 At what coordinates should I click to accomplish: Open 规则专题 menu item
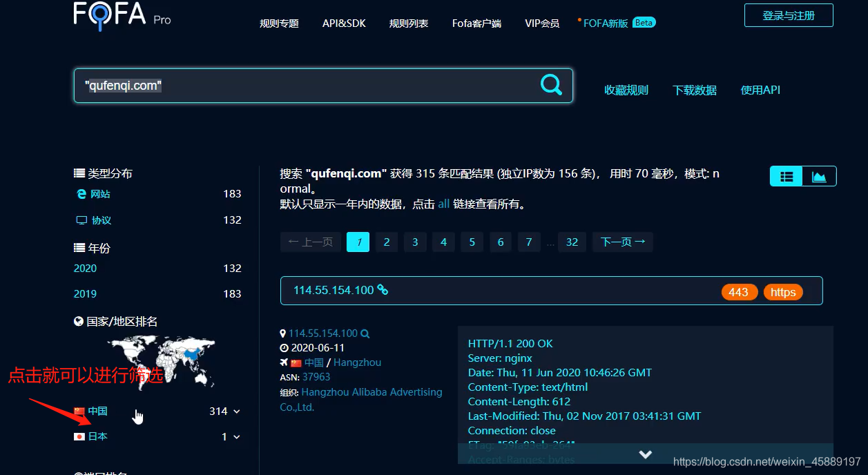(279, 23)
